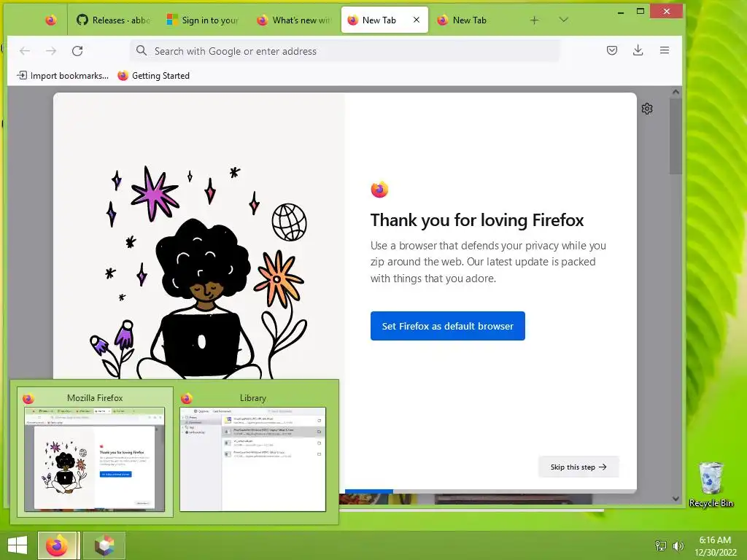Screen dimensions: 747x560
Task: Select the Library window preview thumbnail
Action: [x=252, y=452]
